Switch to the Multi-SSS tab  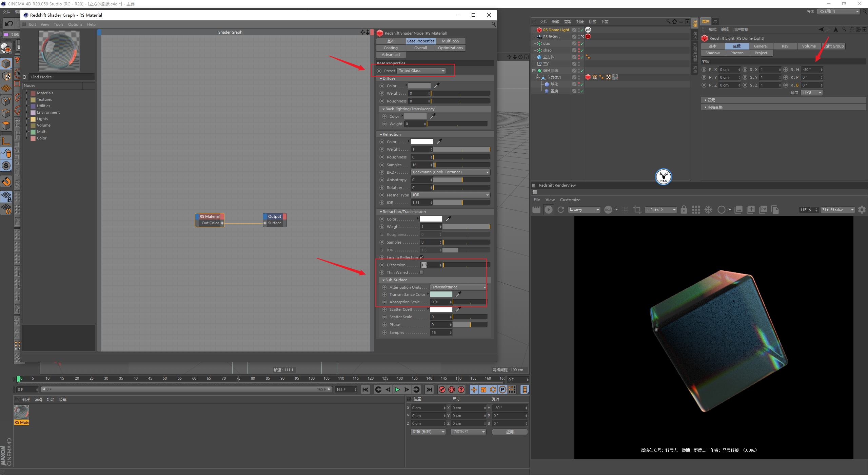(x=450, y=41)
